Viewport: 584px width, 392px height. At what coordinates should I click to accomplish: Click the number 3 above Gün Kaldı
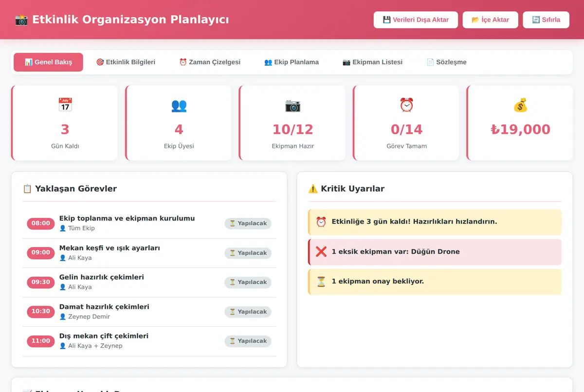(x=65, y=129)
